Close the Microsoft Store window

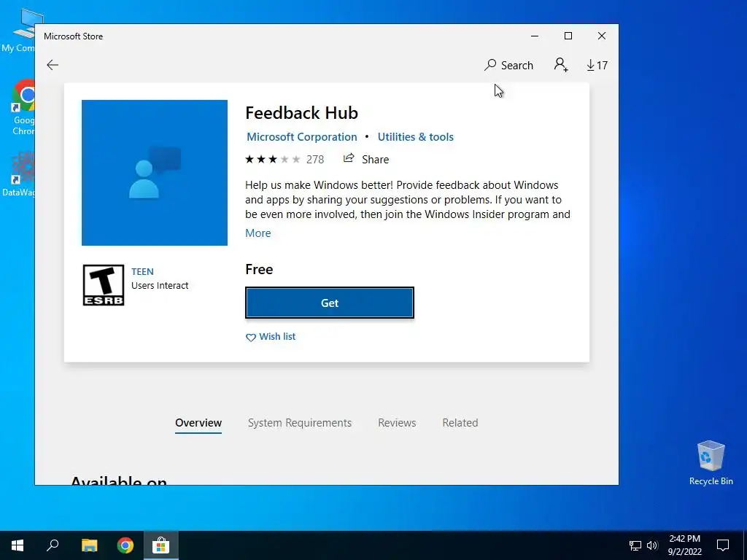602,36
